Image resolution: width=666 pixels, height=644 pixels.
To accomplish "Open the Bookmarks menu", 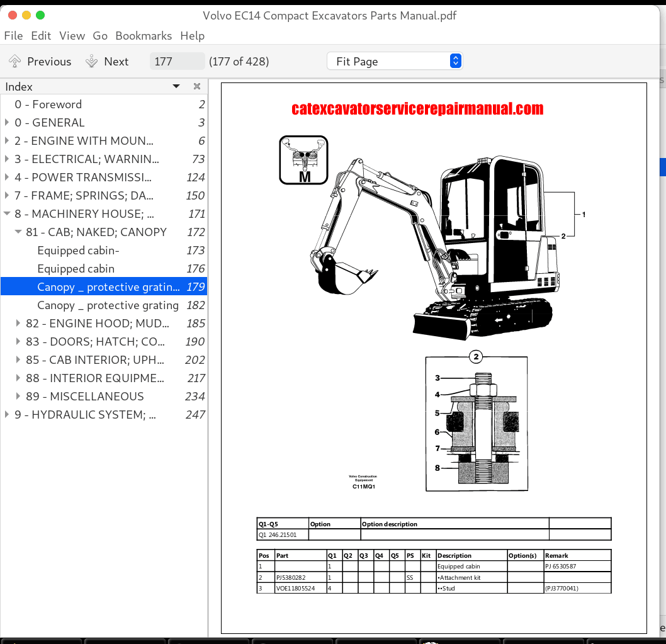I will click(144, 35).
